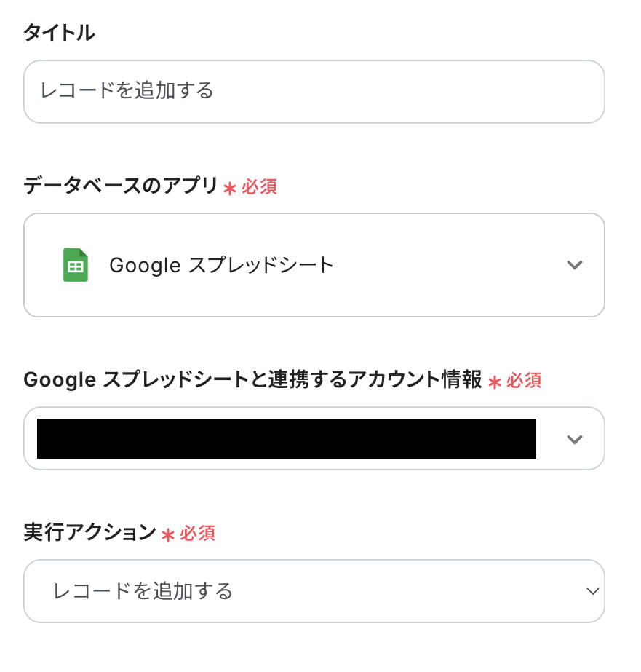
Task: Click the red asterisk beside アカウント情報 label
Action: click(495, 382)
